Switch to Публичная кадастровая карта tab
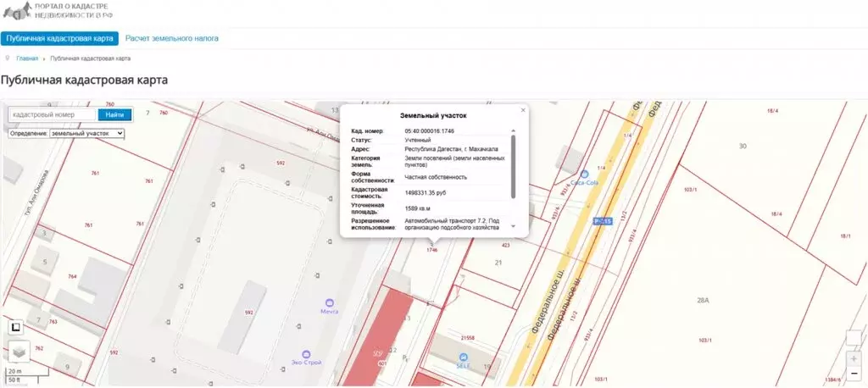The height and width of the screenshot is (388, 868). (59, 38)
